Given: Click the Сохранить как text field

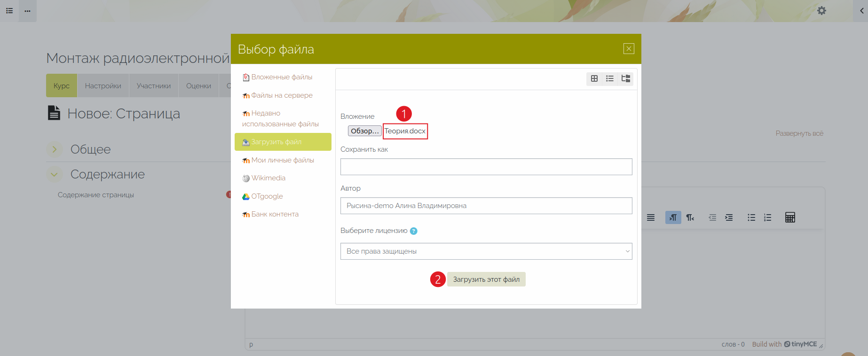Looking at the screenshot, I should click(486, 167).
